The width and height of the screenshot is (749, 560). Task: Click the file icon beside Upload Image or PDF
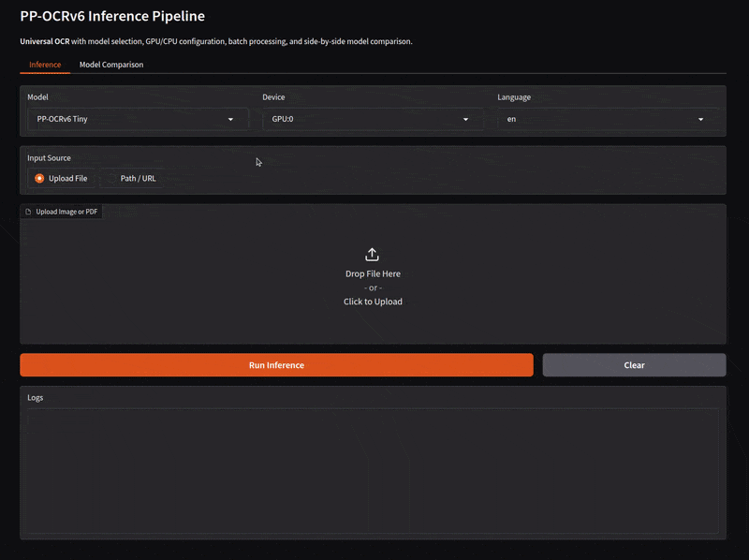(x=28, y=212)
